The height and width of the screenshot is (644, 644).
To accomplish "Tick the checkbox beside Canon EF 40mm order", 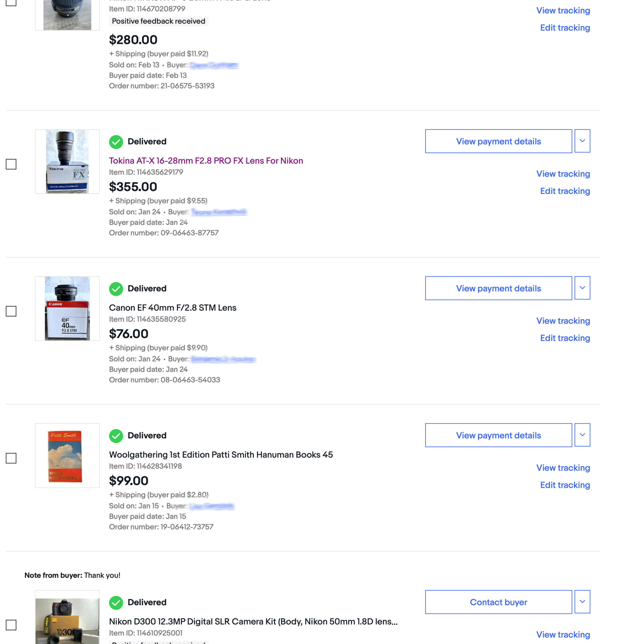I will click(11, 311).
